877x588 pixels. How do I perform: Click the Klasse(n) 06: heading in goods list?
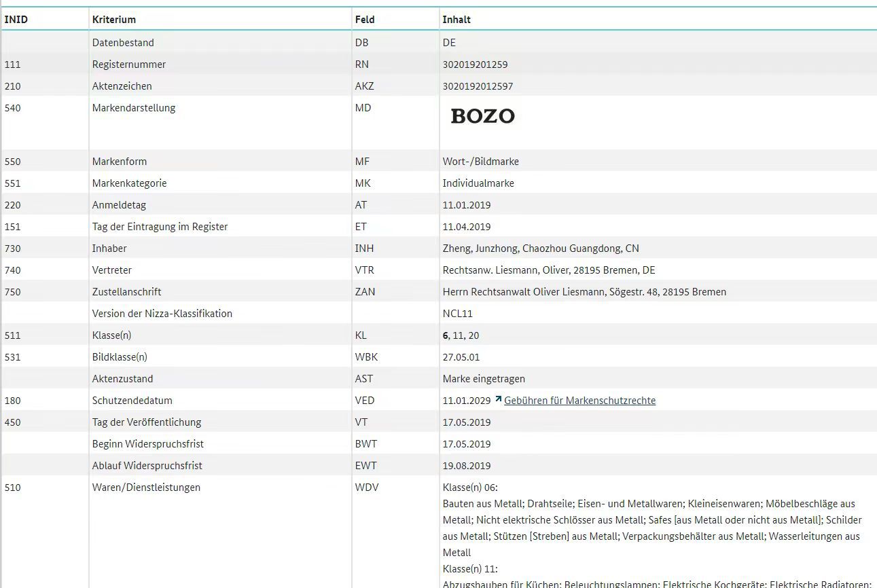[470, 488]
